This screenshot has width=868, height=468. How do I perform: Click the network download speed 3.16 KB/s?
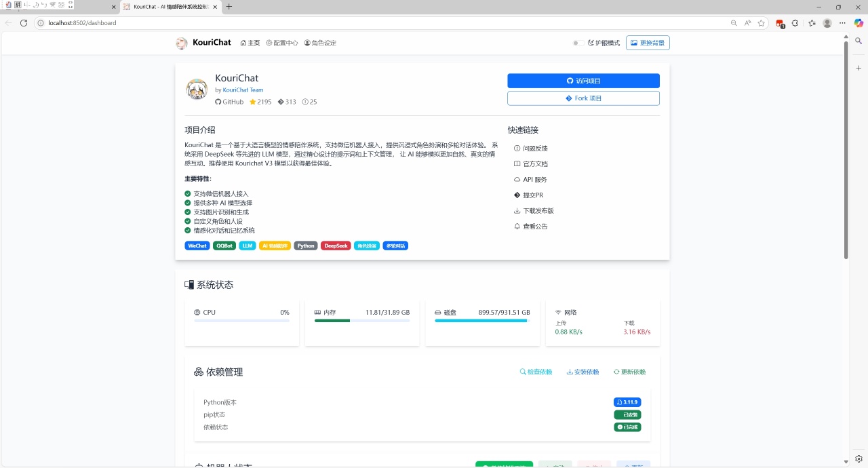(x=637, y=332)
